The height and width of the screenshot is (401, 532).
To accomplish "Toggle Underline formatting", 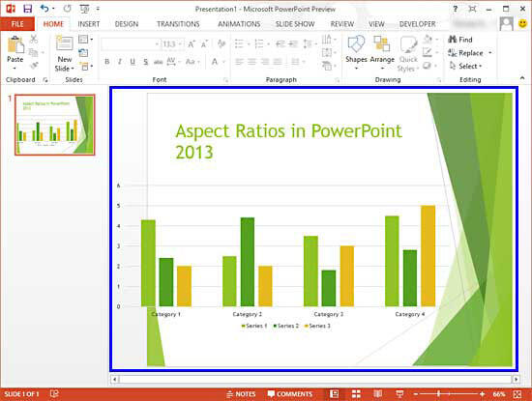I will coord(133,62).
